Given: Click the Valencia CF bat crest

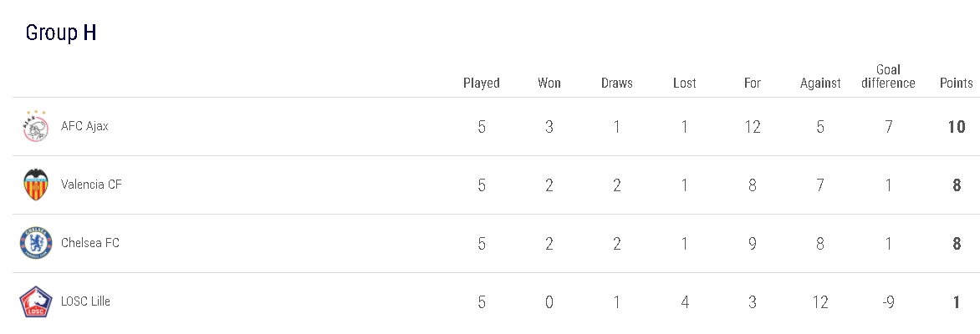Looking at the screenshot, I should (x=36, y=185).
